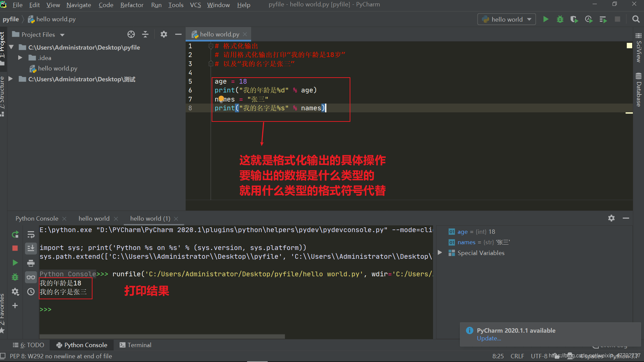Print the console output
Viewport: 644px width, 362px height.
[x=31, y=262]
